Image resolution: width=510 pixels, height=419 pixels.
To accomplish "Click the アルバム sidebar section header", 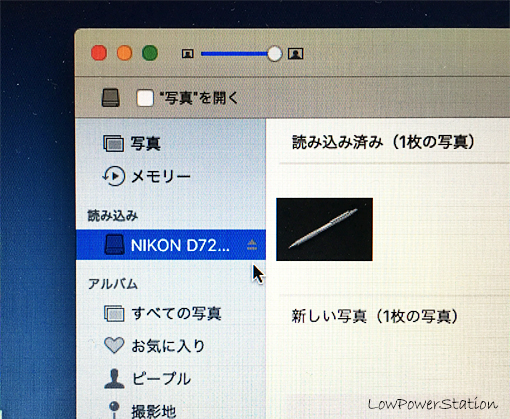I will pyautogui.click(x=113, y=284).
